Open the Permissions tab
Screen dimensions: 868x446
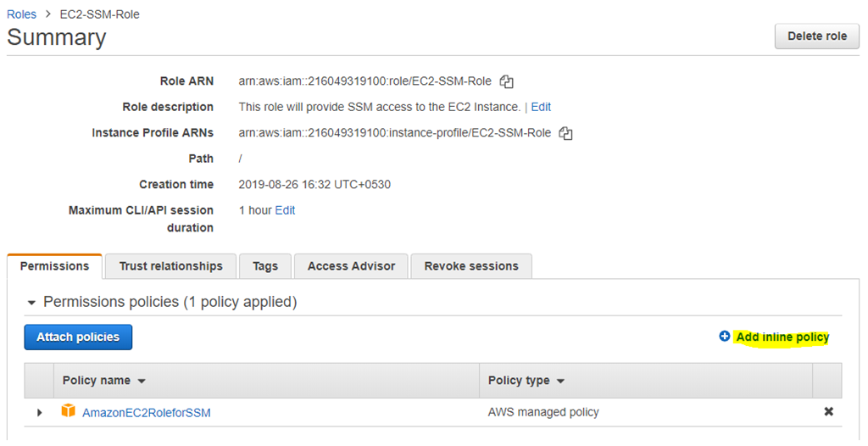tap(54, 266)
